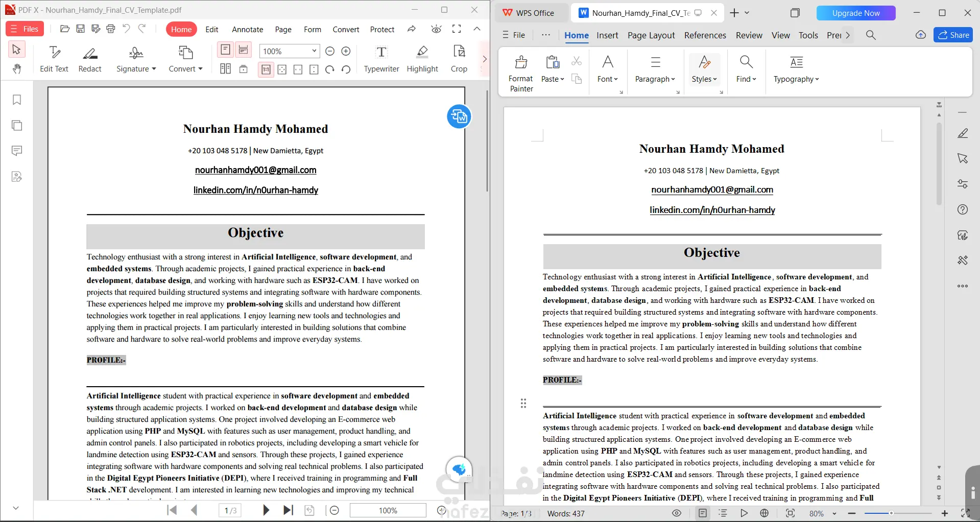Viewport: 980px width, 522px height.
Task: Toggle continuous scrolling view in PDF X
Action: 244,50
